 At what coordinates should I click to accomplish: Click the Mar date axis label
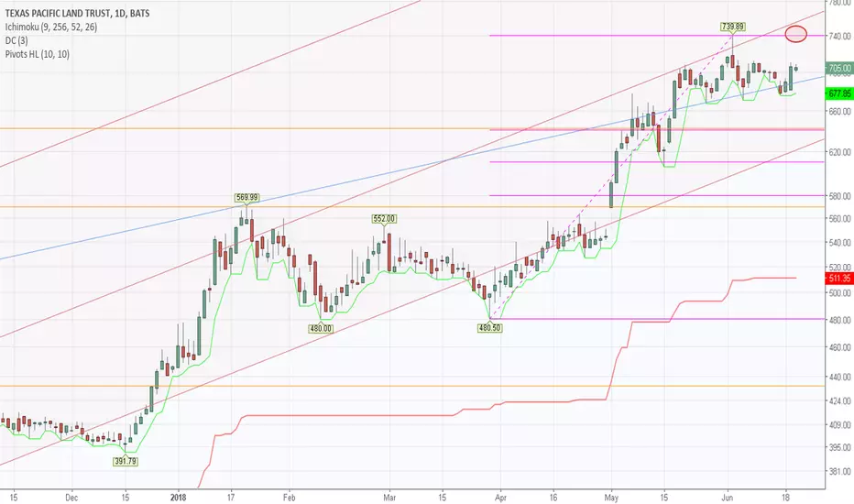point(389,498)
